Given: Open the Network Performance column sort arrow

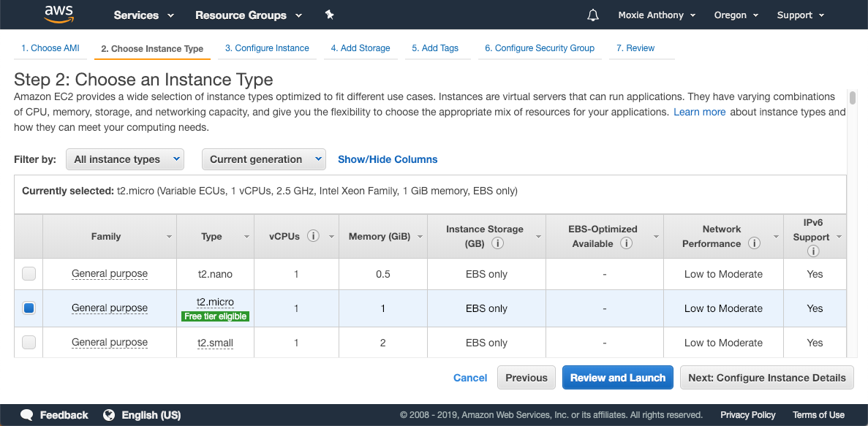Looking at the screenshot, I should [776, 237].
